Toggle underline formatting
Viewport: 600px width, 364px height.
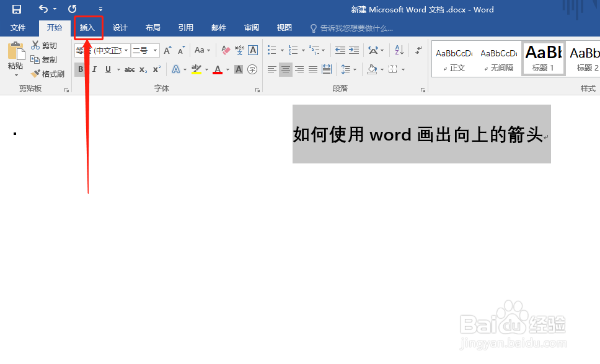(107, 69)
